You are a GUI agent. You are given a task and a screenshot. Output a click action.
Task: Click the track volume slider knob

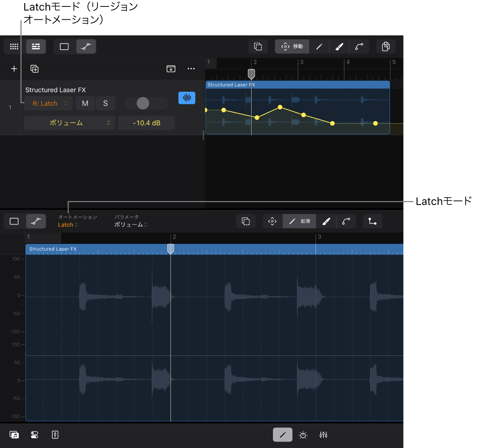[x=143, y=103]
